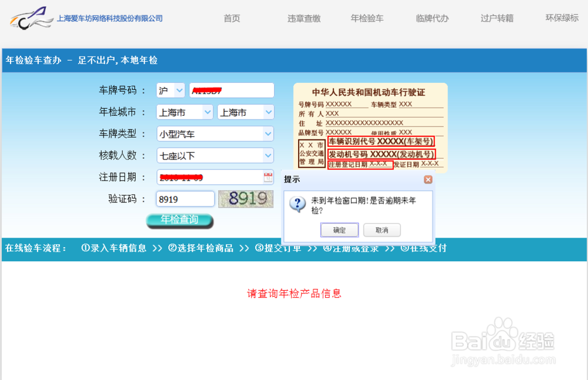Click the 年检验车查办 section header text
This screenshot has height=380, width=588.
click(81, 61)
